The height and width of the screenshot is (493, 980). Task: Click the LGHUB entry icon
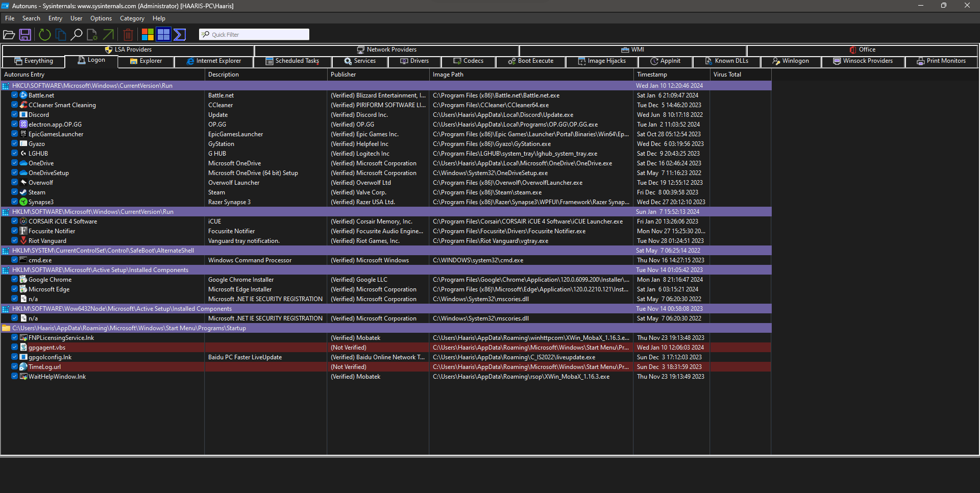(x=23, y=154)
